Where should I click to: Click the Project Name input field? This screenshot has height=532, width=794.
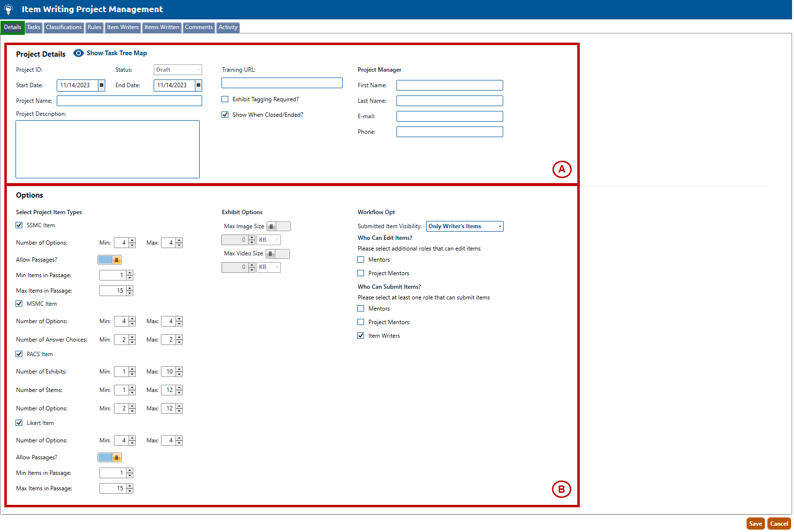pos(129,101)
